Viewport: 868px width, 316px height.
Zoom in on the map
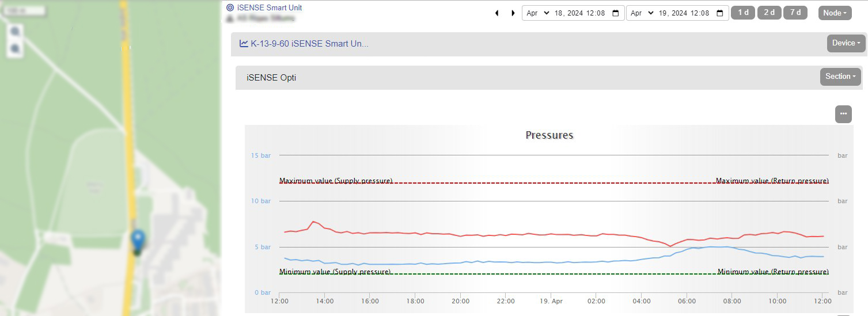point(16,32)
